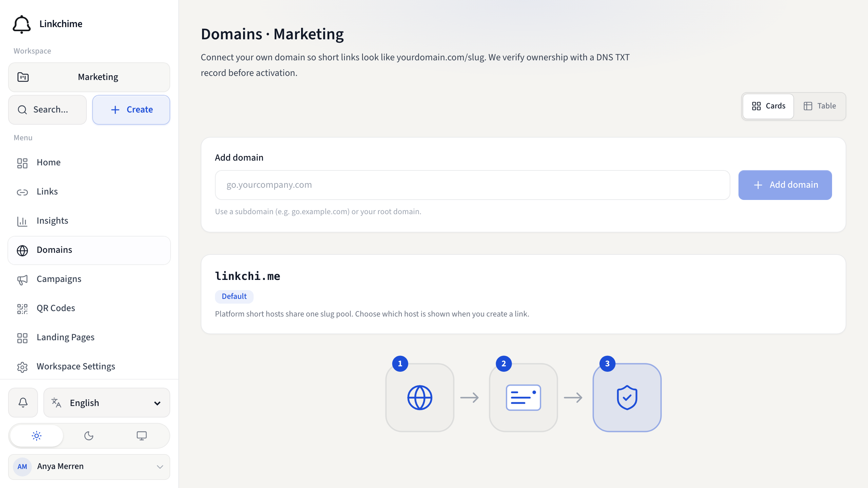Viewport: 868px width, 488px height.
Task: Expand the Anya Merren account menu
Action: pos(89,467)
